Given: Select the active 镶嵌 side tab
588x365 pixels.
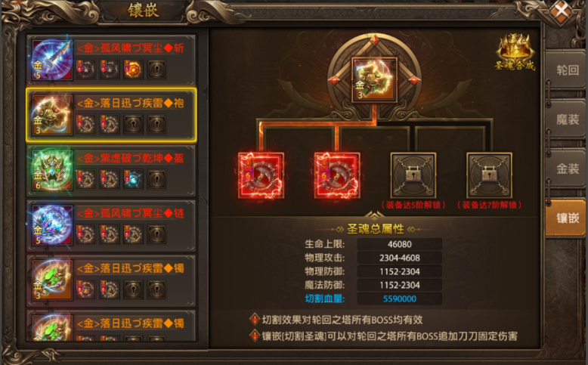Looking at the screenshot, I should [567, 218].
